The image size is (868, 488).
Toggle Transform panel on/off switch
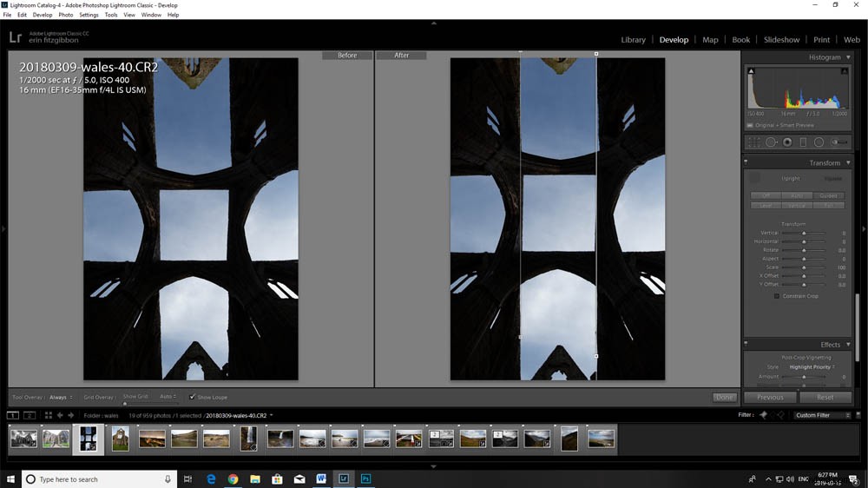point(746,162)
